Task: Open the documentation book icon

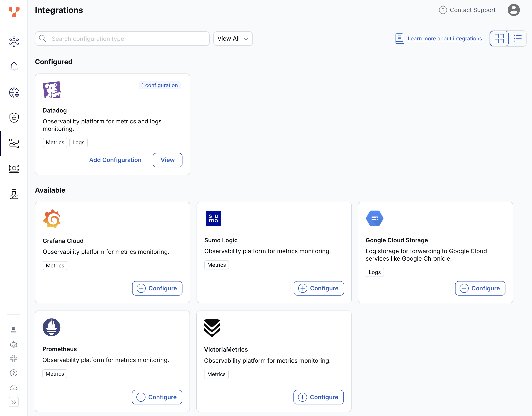Action: pos(14,329)
